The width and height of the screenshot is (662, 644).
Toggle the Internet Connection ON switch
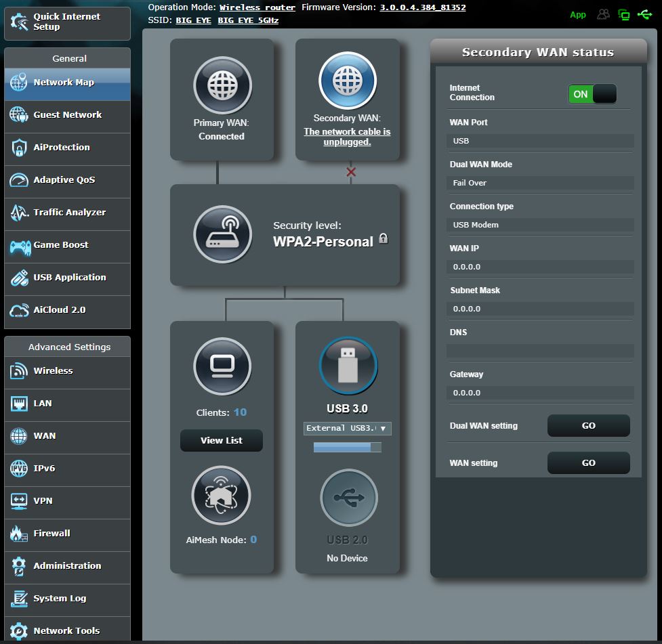[592, 93]
